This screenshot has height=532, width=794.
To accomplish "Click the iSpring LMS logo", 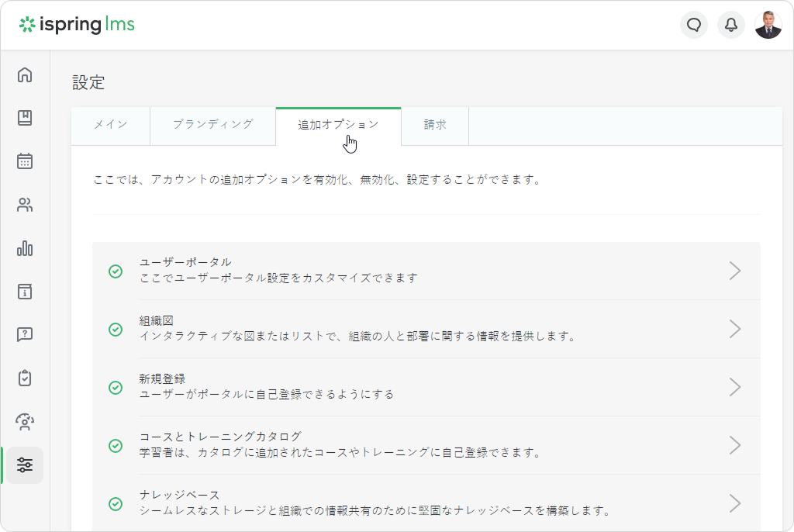I will coord(78,25).
